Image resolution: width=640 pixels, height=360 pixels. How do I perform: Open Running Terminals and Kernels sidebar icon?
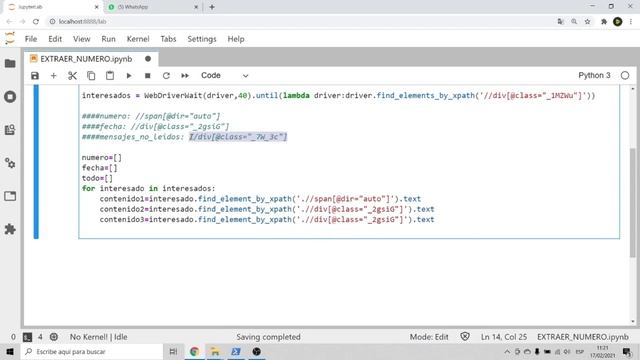10,97
